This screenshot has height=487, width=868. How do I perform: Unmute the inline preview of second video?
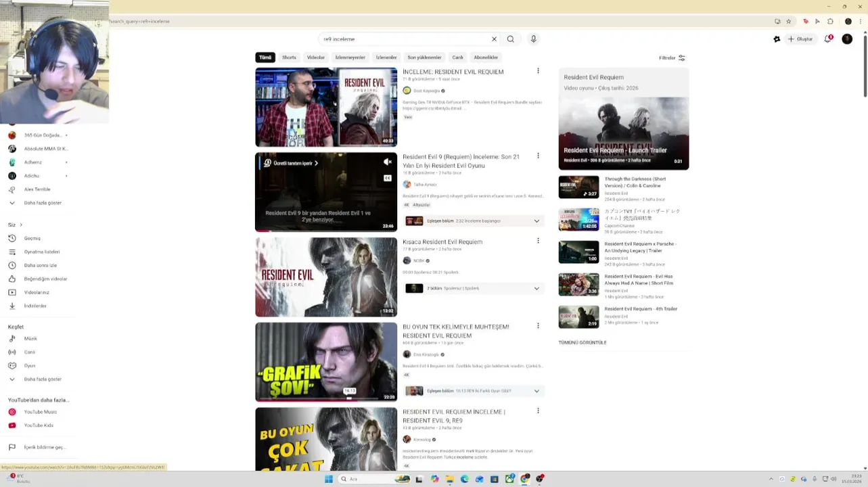(x=388, y=162)
